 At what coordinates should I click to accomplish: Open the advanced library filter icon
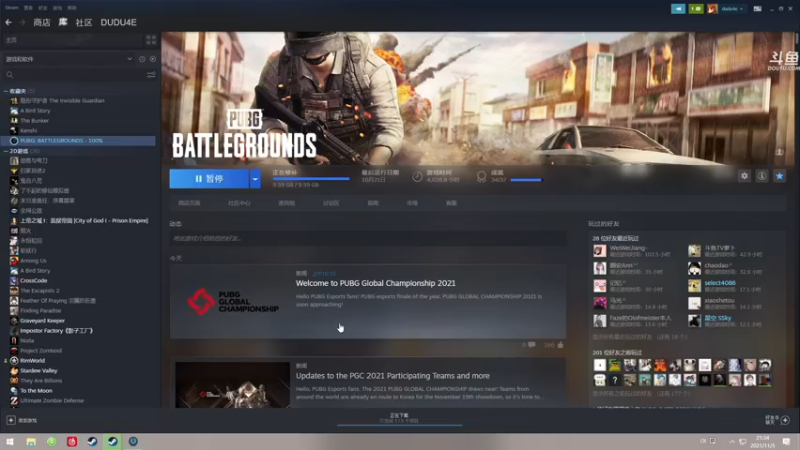152,75
